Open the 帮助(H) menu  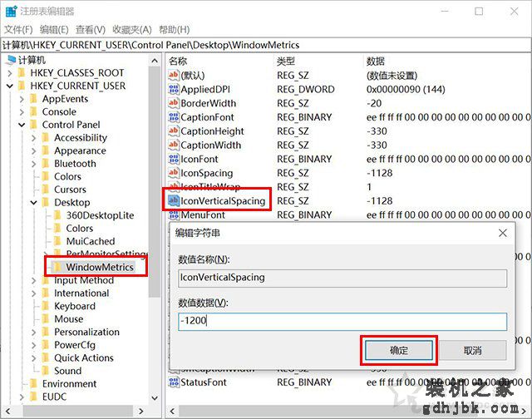(175, 30)
